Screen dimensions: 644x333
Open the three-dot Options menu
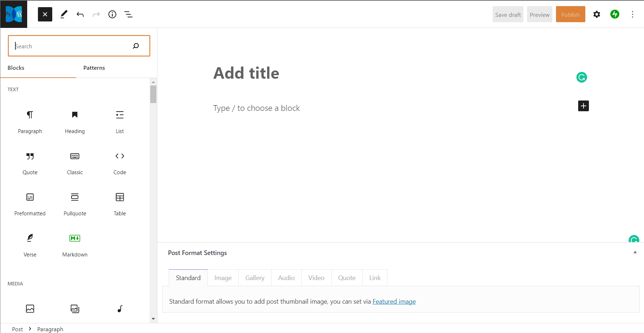coord(632,14)
